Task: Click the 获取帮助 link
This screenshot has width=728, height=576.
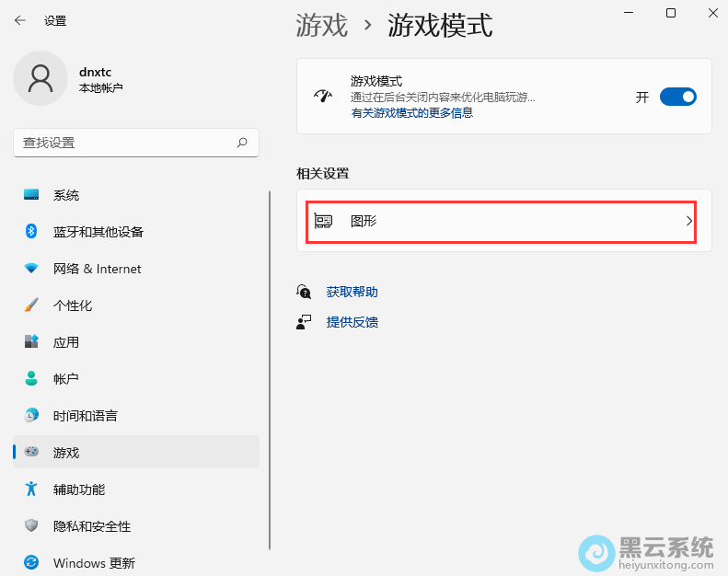Action: pos(352,292)
